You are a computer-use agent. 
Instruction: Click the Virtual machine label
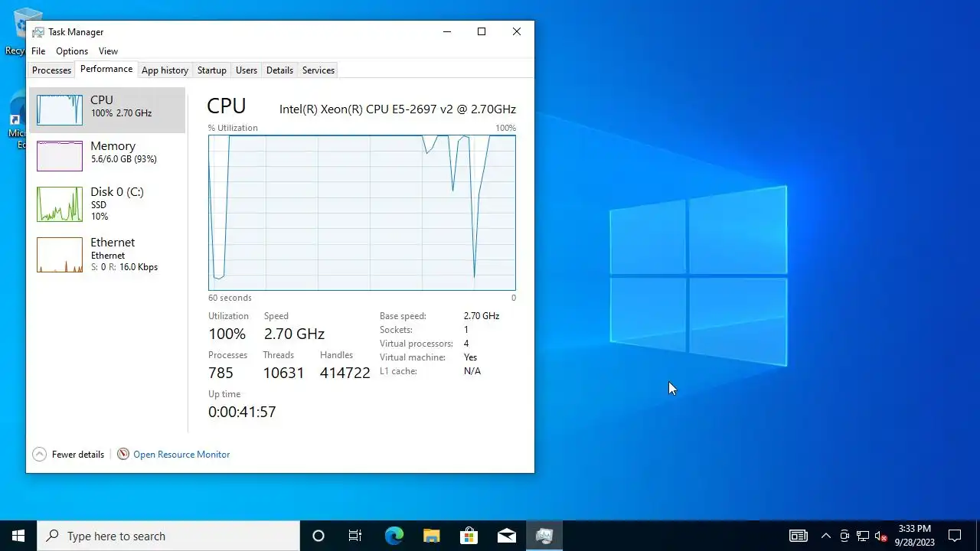(413, 357)
